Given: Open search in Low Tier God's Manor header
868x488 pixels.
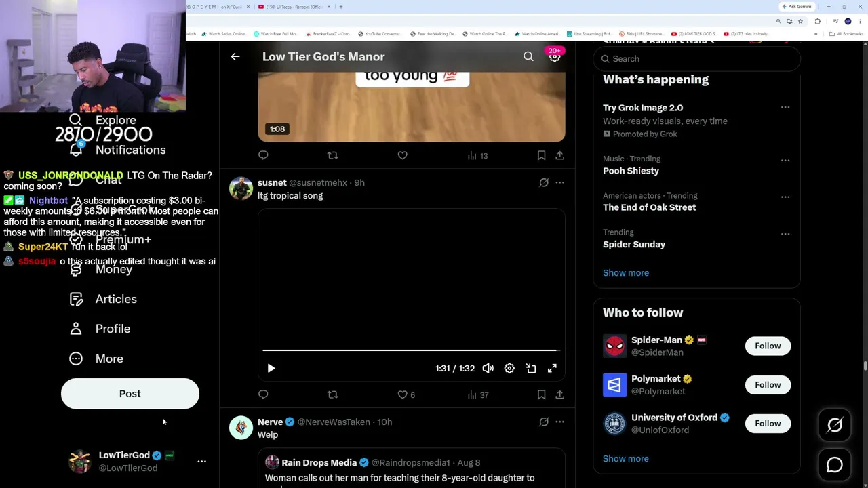Looking at the screenshot, I should coord(528,57).
